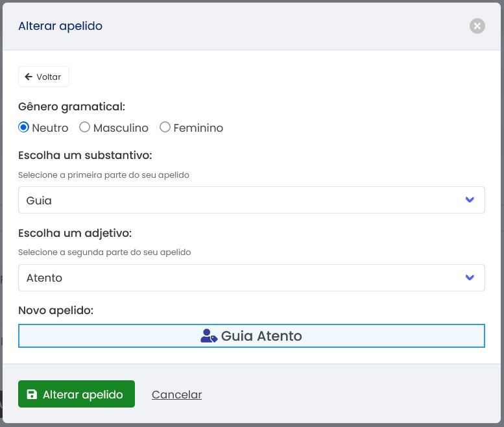
Task: Click the Alterar apelido dialog title
Action: [x=60, y=26]
